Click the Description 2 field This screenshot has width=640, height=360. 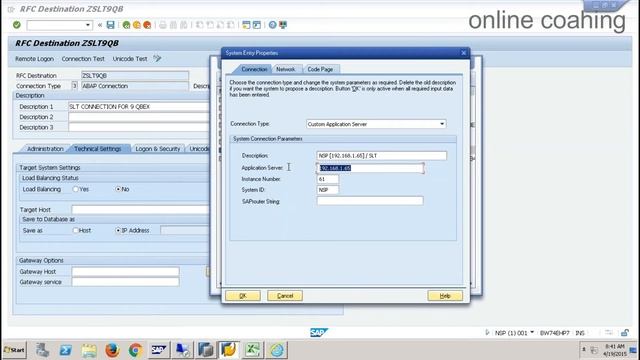(x=139, y=117)
